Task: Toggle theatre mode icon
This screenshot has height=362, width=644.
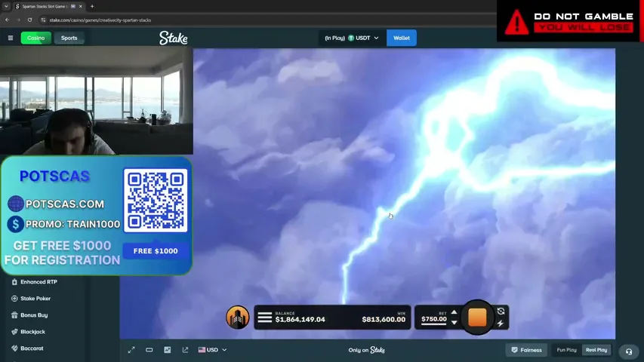Action: point(149,350)
